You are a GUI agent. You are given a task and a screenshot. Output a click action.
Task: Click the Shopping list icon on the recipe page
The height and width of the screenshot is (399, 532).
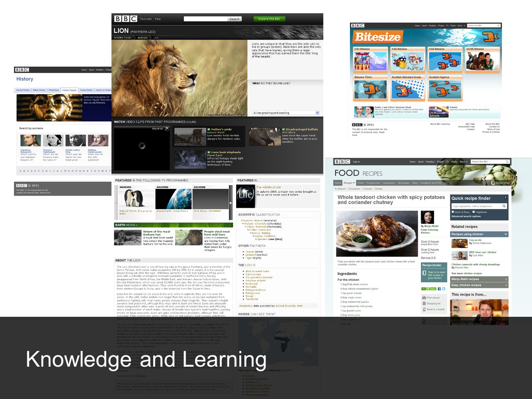[x=424, y=304]
